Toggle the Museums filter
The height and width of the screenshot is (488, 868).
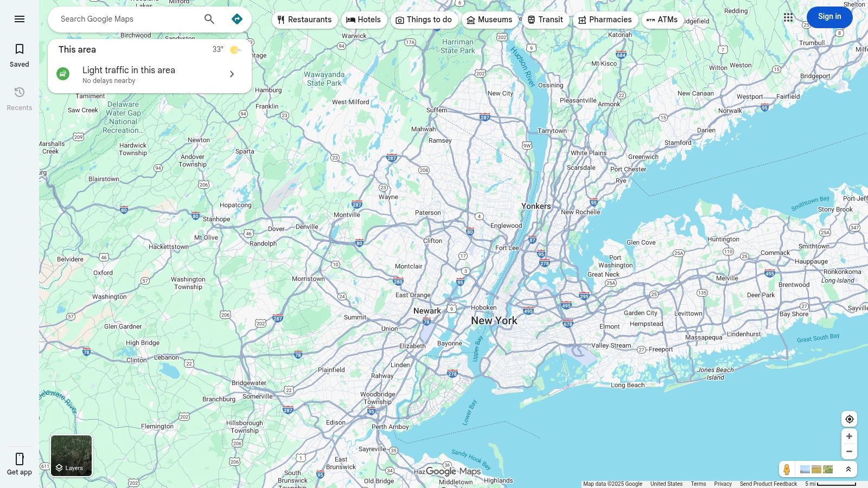490,20
